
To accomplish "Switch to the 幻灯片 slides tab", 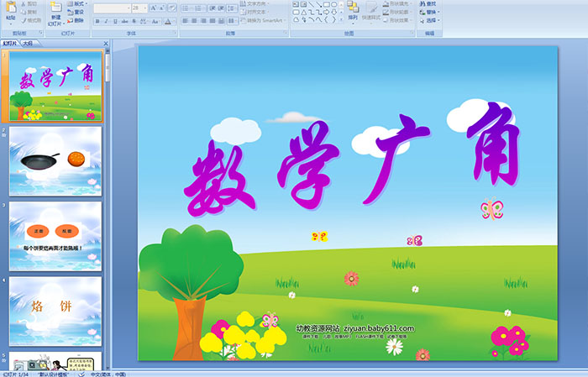I will (x=10, y=44).
